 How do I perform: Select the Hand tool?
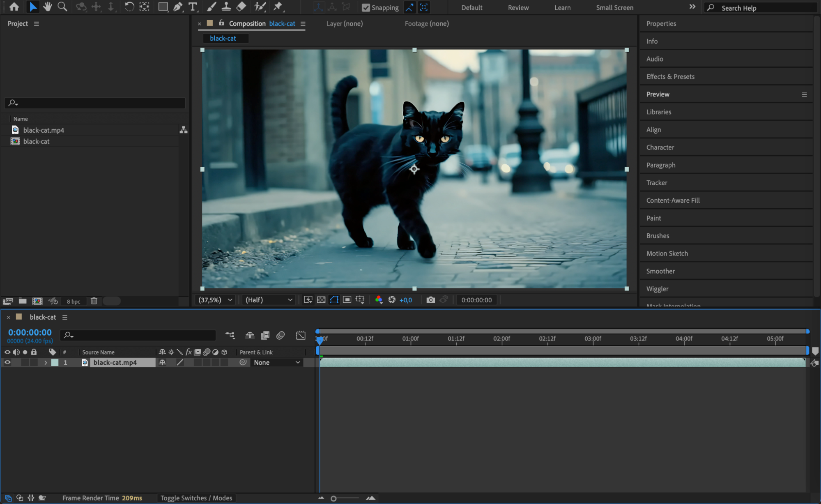click(x=48, y=7)
